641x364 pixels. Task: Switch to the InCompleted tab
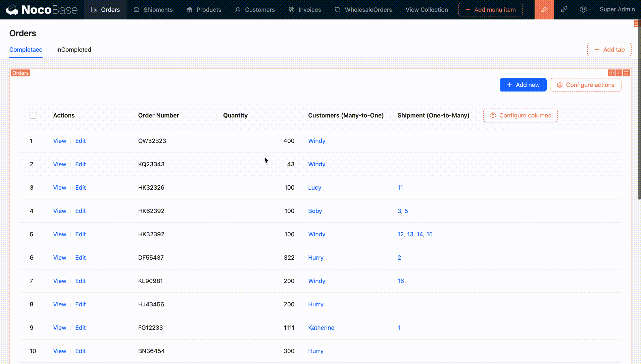point(73,50)
